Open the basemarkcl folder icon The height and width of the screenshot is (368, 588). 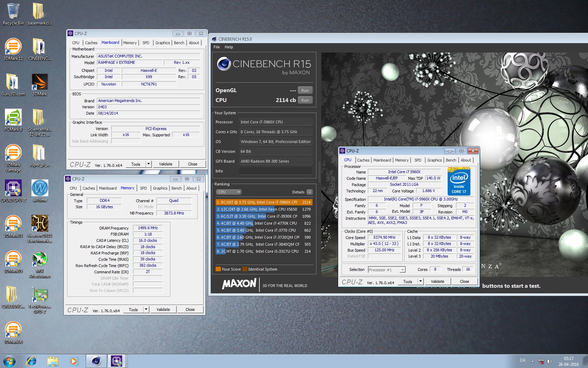click(40, 14)
